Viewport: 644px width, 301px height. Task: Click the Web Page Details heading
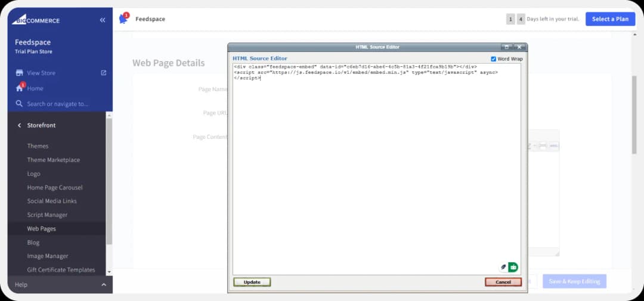tap(168, 63)
